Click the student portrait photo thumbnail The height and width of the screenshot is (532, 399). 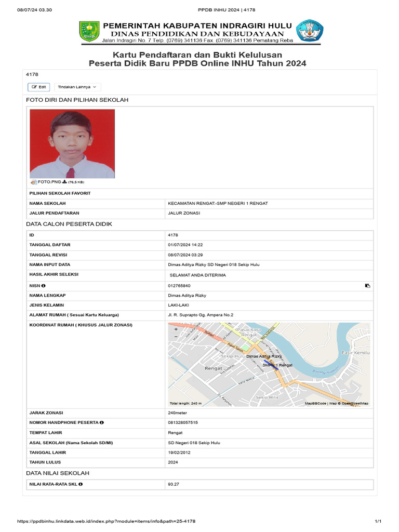[72, 143]
